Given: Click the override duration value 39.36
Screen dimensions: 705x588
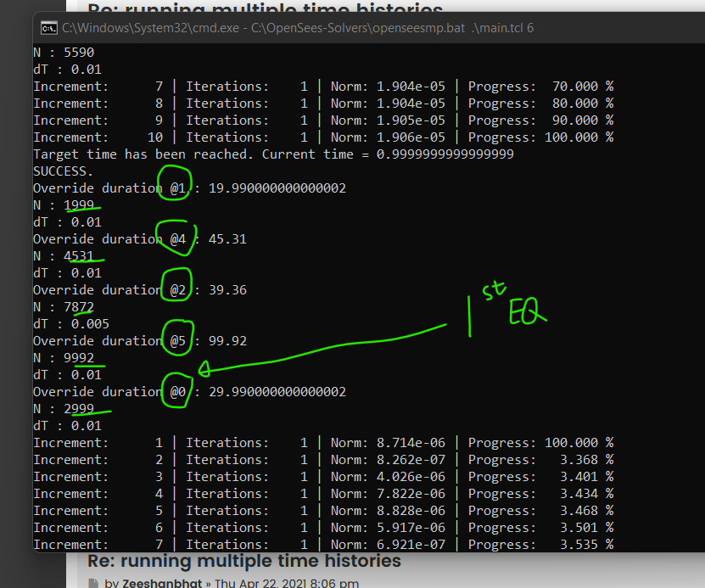Looking at the screenshot, I should point(227,290).
